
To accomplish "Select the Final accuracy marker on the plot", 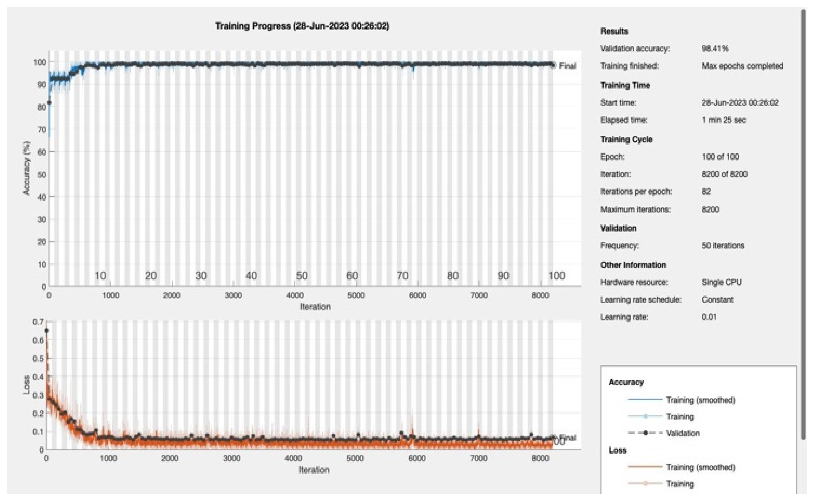I will click(x=553, y=65).
